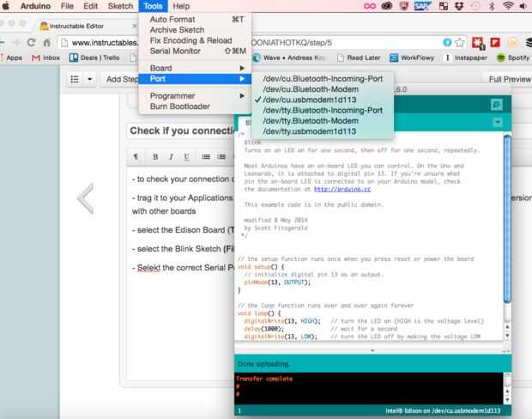
Task: Reload the browser page
Action: [x=31, y=42]
